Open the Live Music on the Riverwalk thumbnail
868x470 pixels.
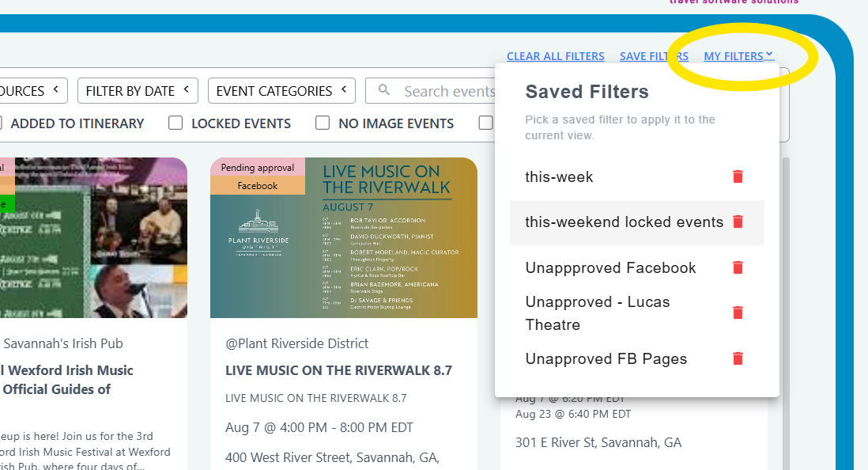pyautogui.click(x=344, y=238)
